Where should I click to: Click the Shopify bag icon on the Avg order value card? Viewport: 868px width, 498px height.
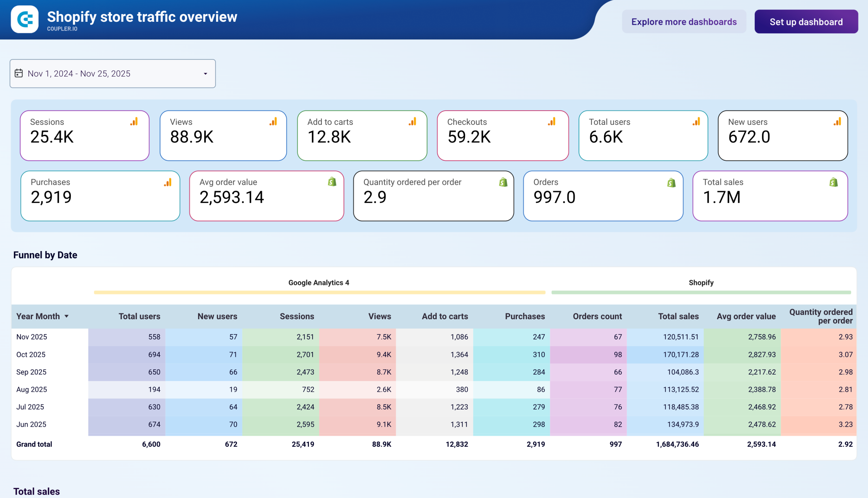click(x=332, y=181)
